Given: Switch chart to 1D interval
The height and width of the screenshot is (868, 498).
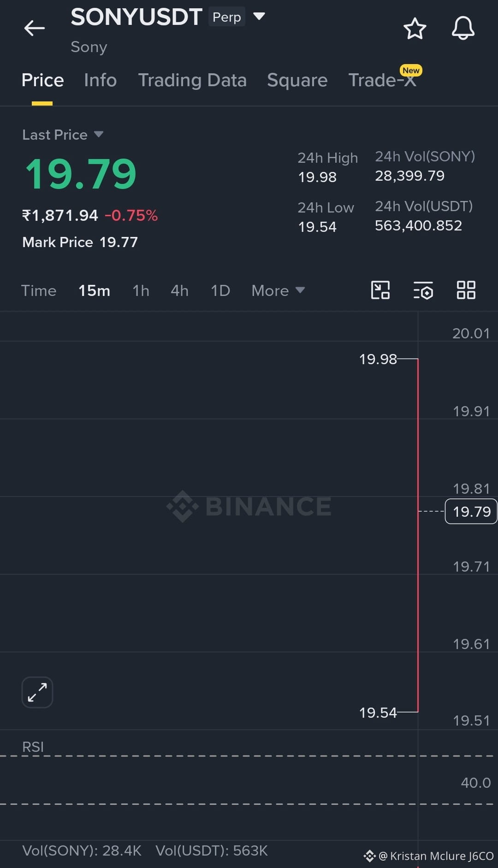Looking at the screenshot, I should click(x=220, y=290).
